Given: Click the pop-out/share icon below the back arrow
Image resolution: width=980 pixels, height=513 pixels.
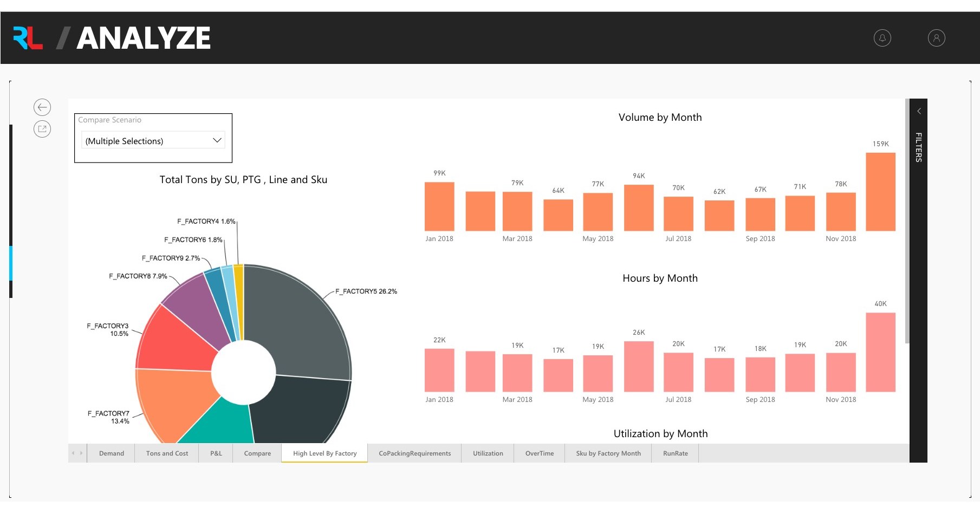Looking at the screenshot, I should pos(42,129).
